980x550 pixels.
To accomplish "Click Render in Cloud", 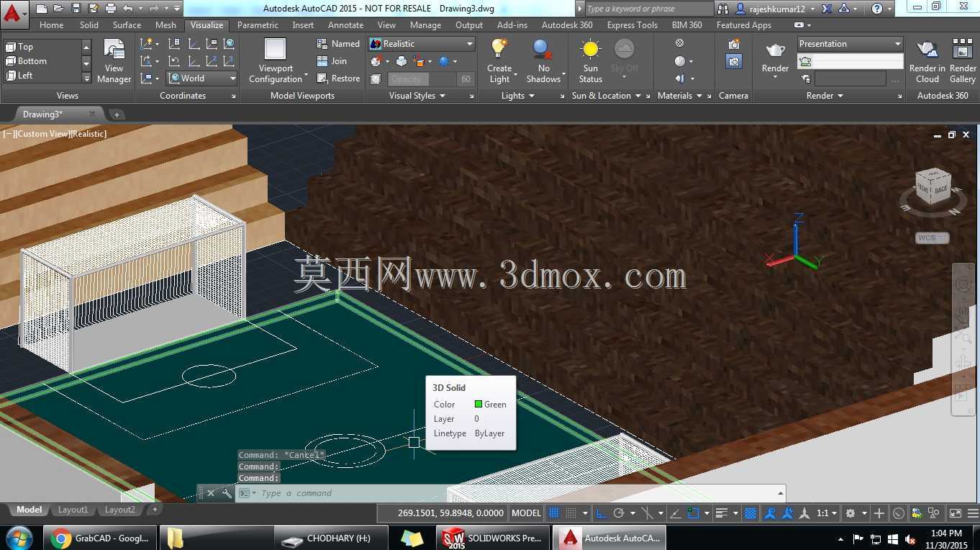I will [x=927, y=61].
